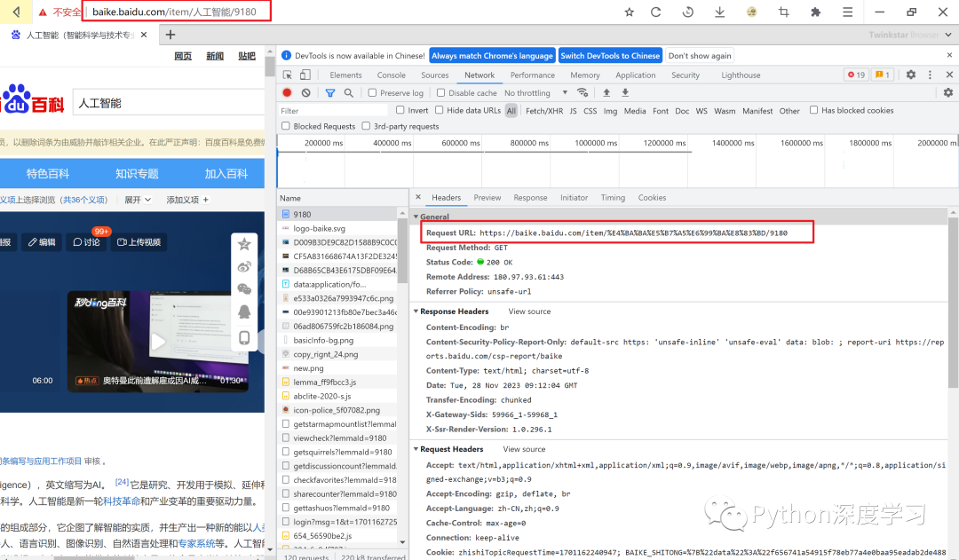This screenshot has width=959, height=560.
Task: Collapse the General section
Action: [416, 217]
